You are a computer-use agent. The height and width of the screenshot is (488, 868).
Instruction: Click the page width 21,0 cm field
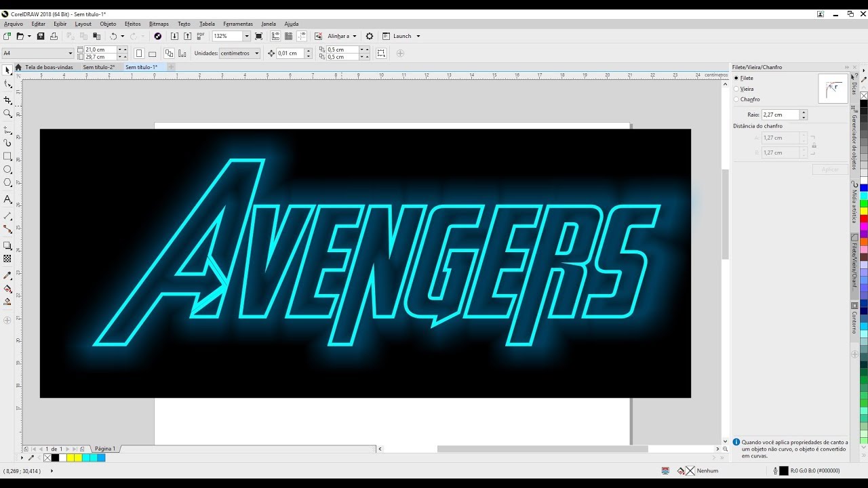101,49
